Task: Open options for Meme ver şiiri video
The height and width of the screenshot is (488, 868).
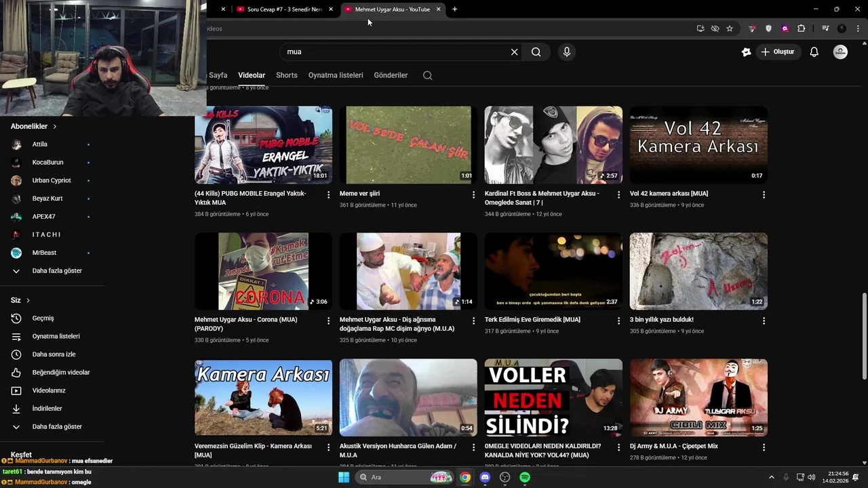Action: tap(474, 195)
